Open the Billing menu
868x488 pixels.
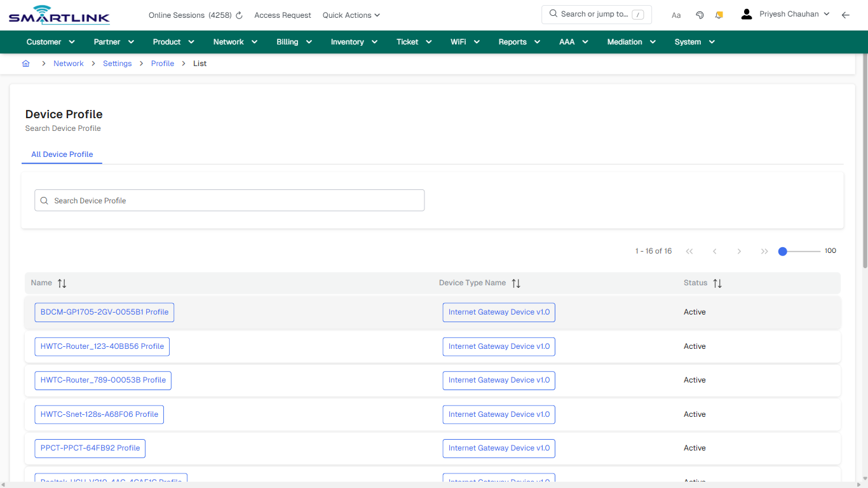click(x=294, y=41)
